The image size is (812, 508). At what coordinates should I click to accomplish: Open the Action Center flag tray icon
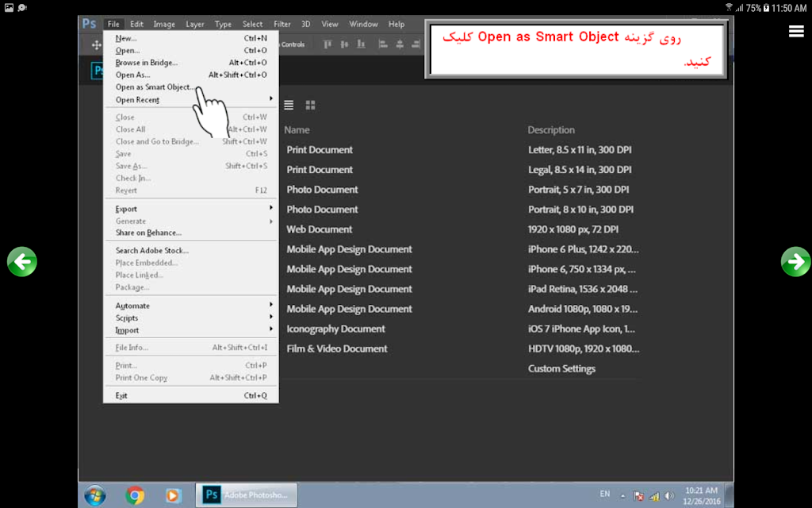point(638,496)
